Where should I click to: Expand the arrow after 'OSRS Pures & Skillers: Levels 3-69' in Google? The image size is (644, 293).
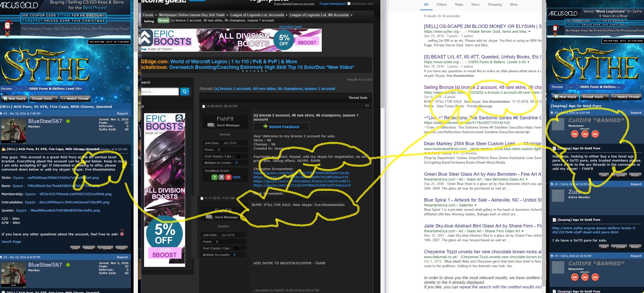(x=528, y=62)
